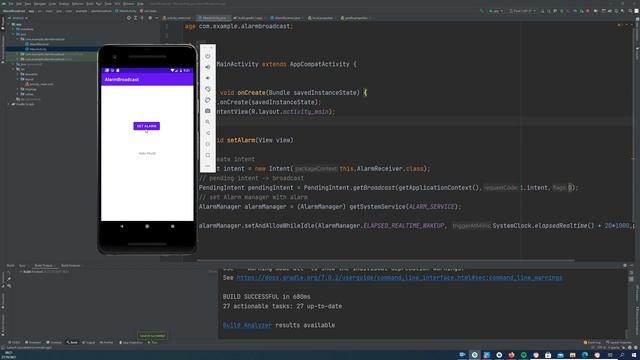Image resolution: width=640 pixels, height=360 pixels.
Task: Collapse the layout folder
Action: tap(18, 79)
